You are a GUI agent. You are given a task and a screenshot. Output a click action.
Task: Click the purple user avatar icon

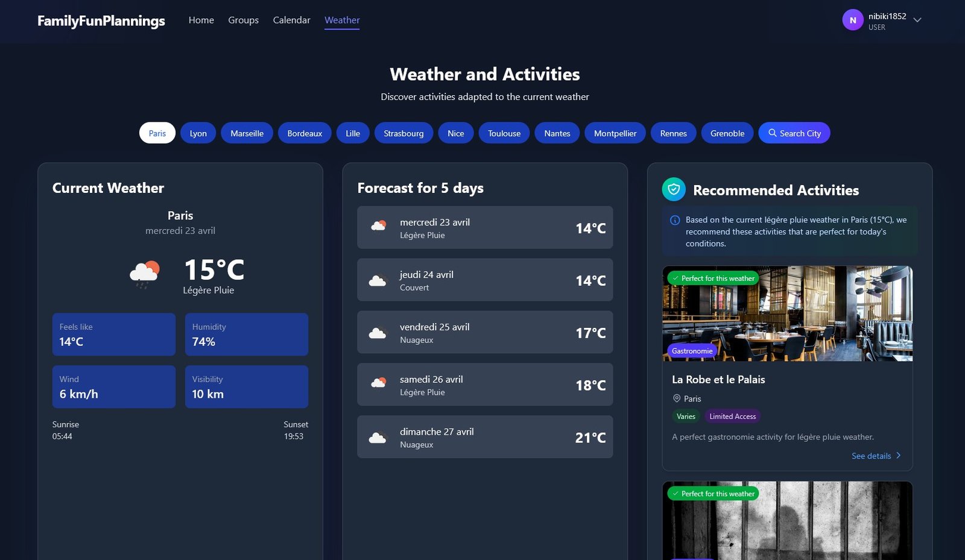click(852, 20)
